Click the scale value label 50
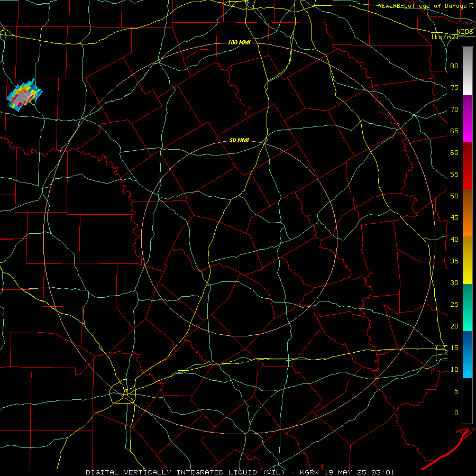This screenshot has height=476, width=476. point(454,196)
